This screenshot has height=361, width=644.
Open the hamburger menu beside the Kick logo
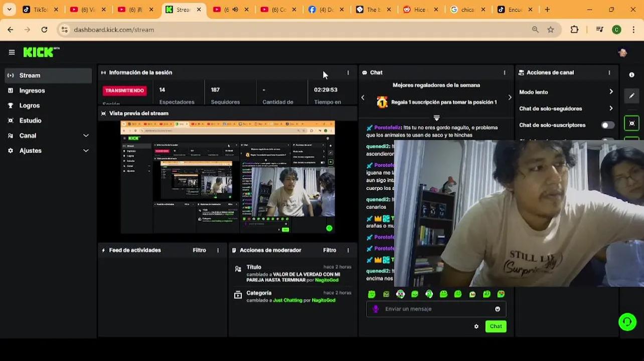(12, 52)
